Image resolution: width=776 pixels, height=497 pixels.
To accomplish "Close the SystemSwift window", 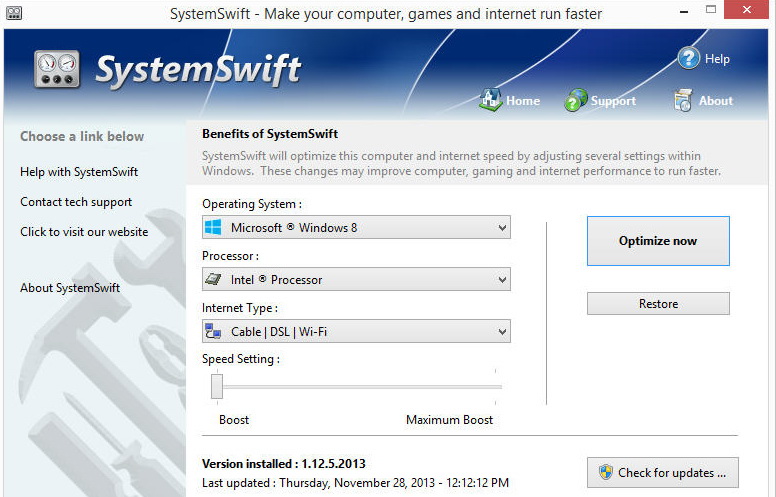I will point(747,9).
